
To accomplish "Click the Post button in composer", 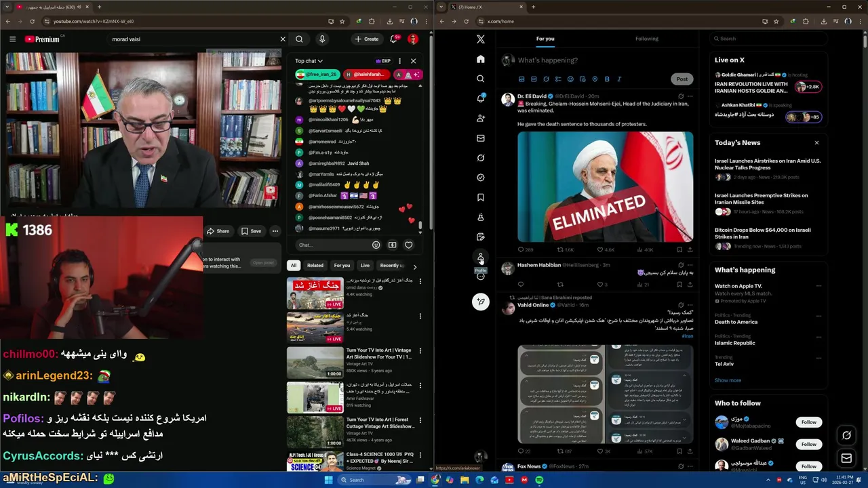I will pos(682,79).
